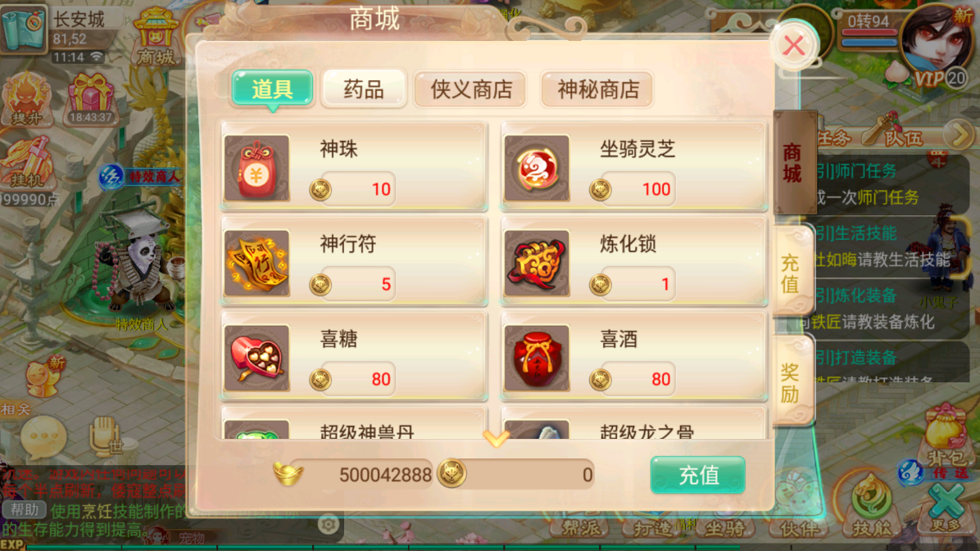Select the 喜酒 wine jar icon
Viewport: 980px width, 551px height.
(x=537, y=358)
